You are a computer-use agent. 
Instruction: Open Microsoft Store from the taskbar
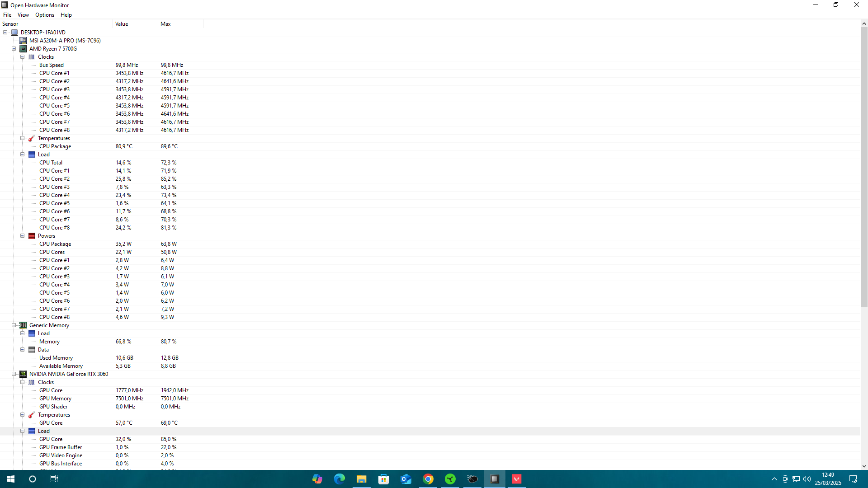tap(383, 479)
